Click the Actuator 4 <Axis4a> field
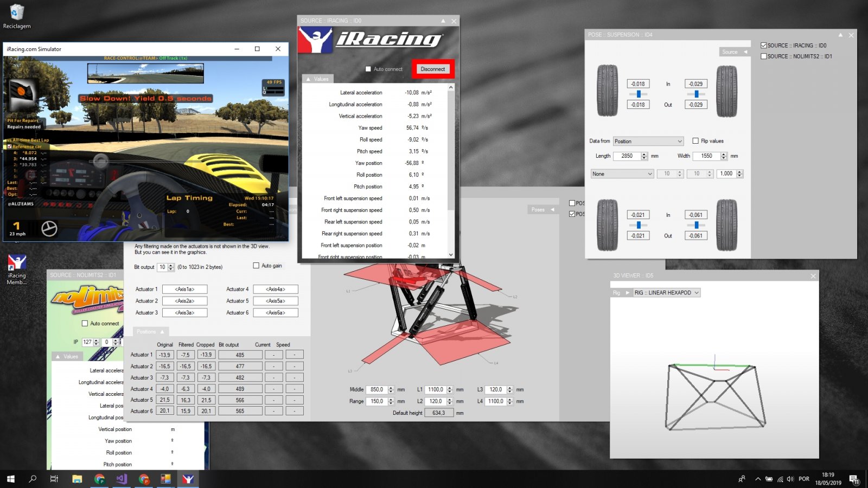 click(x=276, y=290)
